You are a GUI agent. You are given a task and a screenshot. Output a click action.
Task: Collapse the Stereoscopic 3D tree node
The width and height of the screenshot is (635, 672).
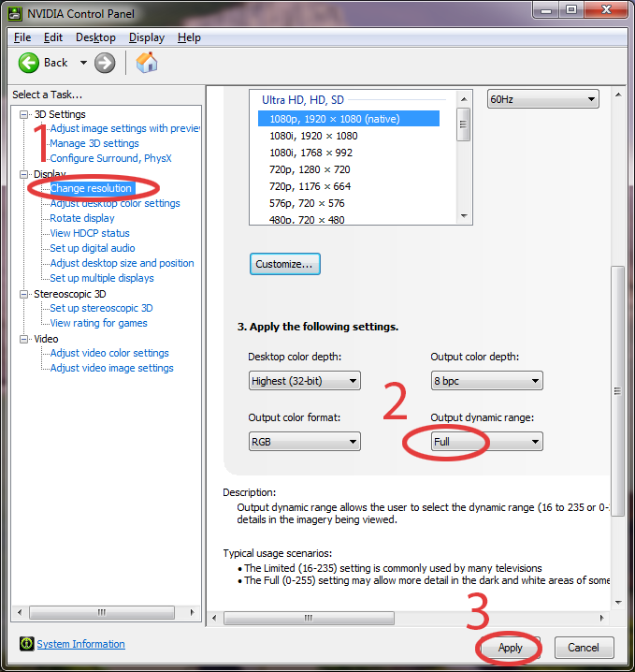pos(24,294)
